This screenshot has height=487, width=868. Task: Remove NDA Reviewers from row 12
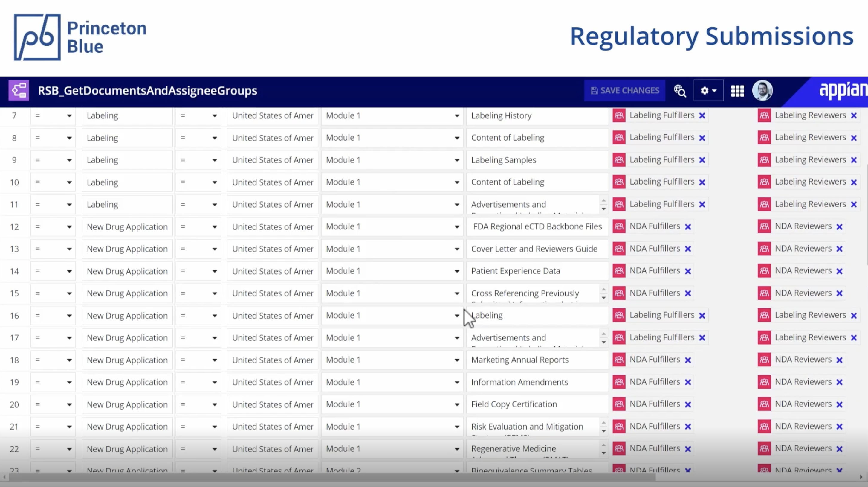click(839, 227)
